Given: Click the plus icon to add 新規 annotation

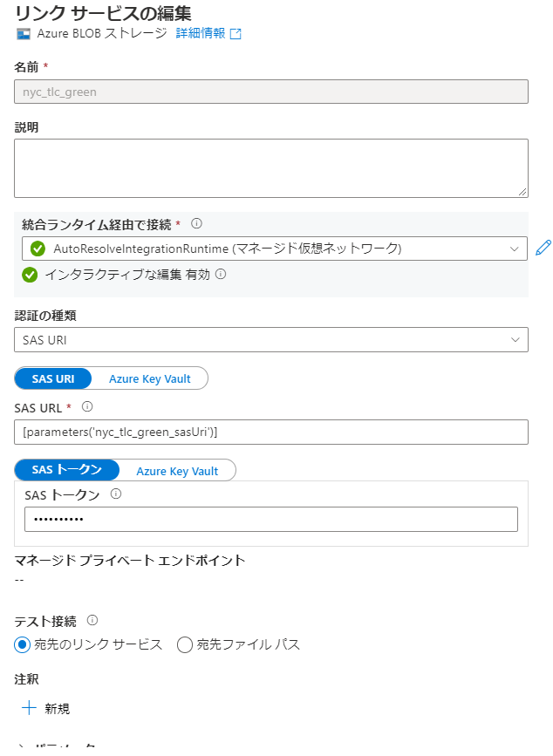Looking at the screenshot, I should [30, 708].
